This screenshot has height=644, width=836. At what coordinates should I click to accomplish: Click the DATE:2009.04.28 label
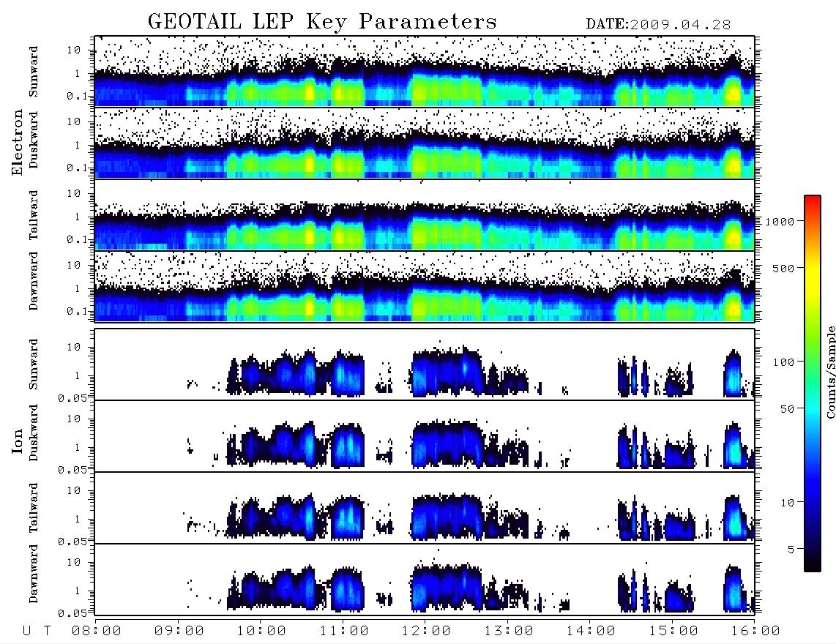pyautogui.click(x=658, y=25)
